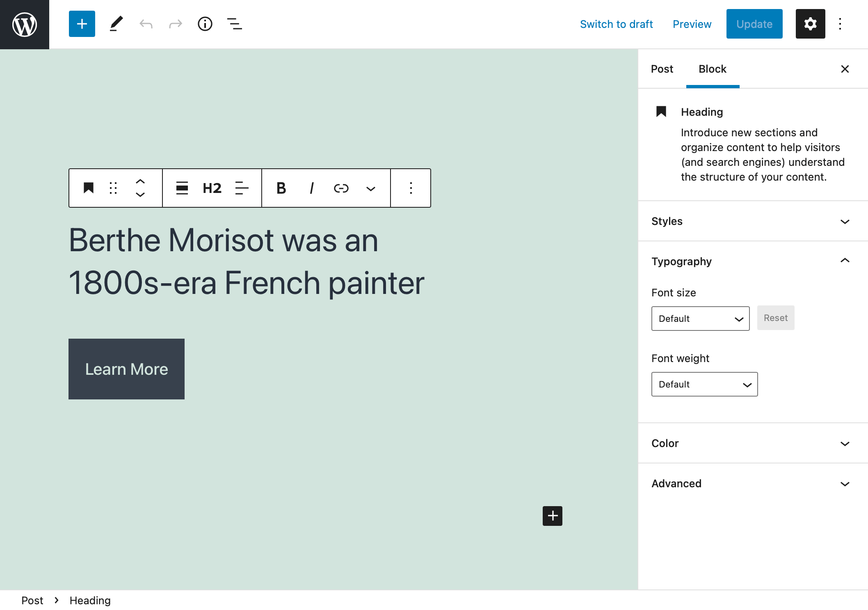Expand the Color panel
The height and width of the screenshot is (610, 868).
click(845, 443)
